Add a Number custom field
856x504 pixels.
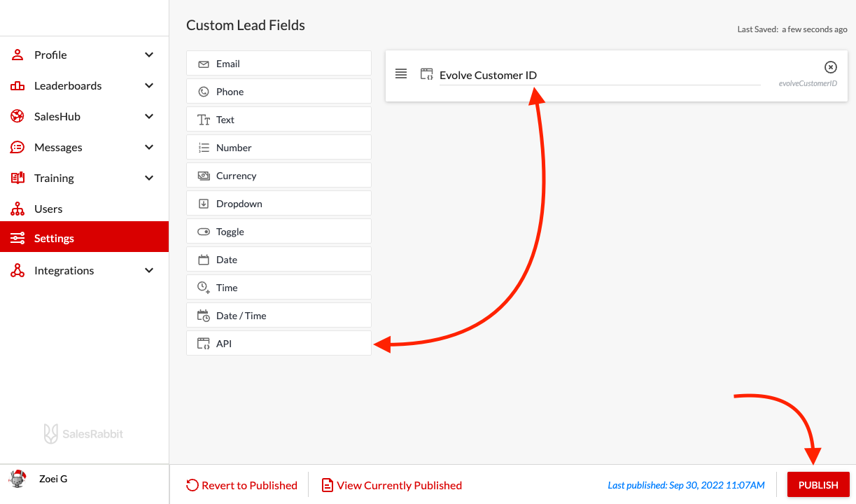[x=279, y=148]
